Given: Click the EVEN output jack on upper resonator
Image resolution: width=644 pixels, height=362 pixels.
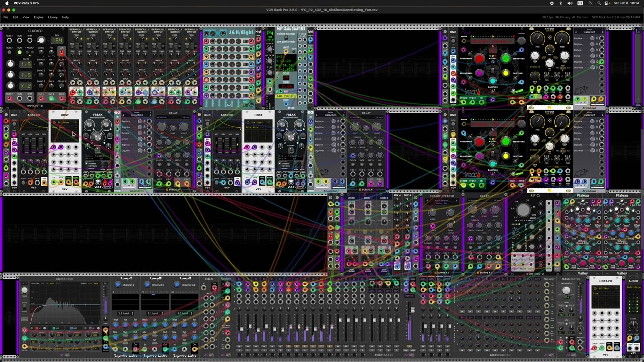Looking at the screenshot, I should (522, 102).
